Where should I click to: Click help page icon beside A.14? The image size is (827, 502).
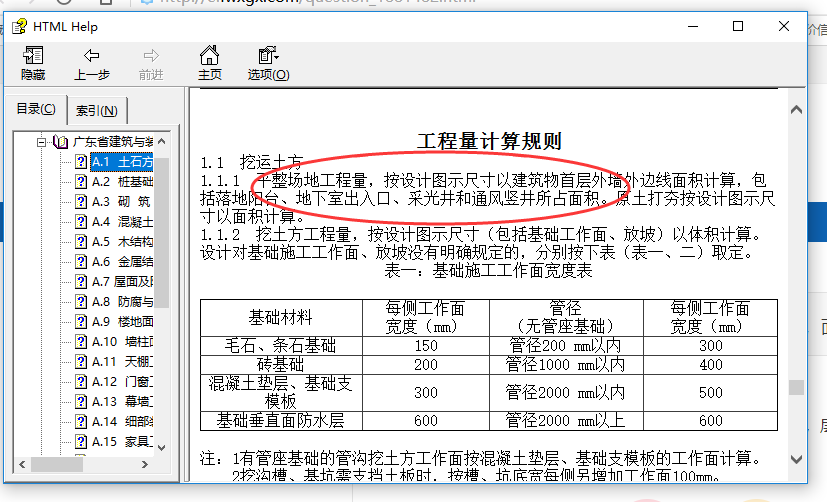81,422
